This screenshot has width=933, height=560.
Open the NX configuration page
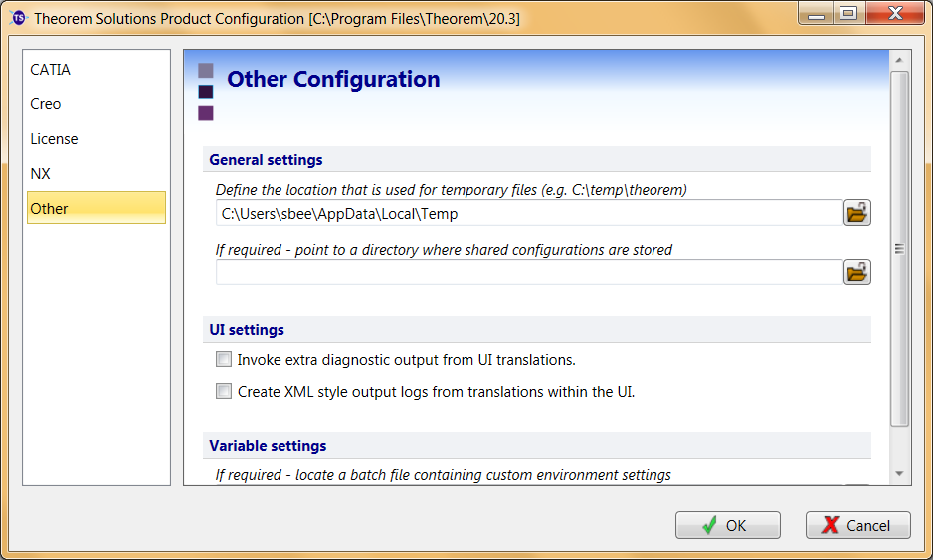click(x=96, y=173)
